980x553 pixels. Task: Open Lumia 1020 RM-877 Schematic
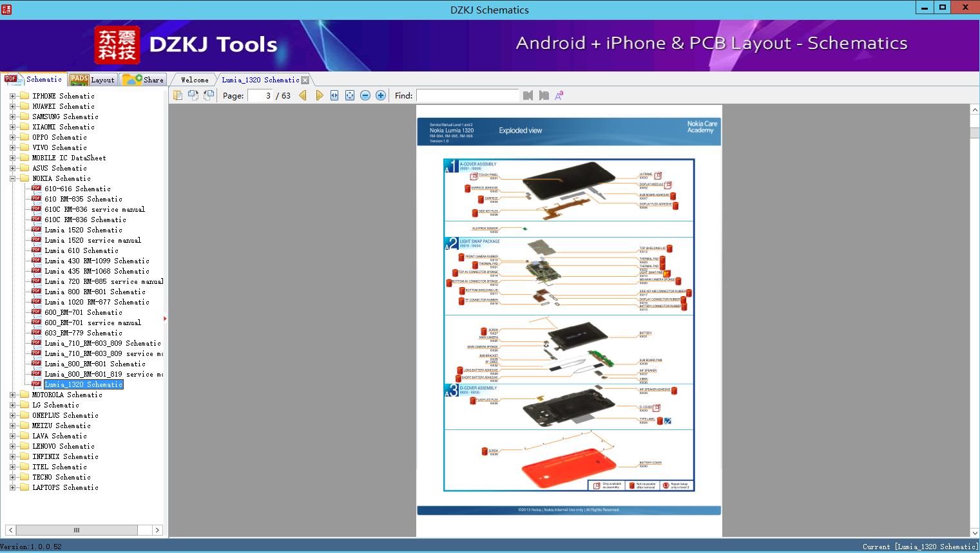[x=97, y=302]
